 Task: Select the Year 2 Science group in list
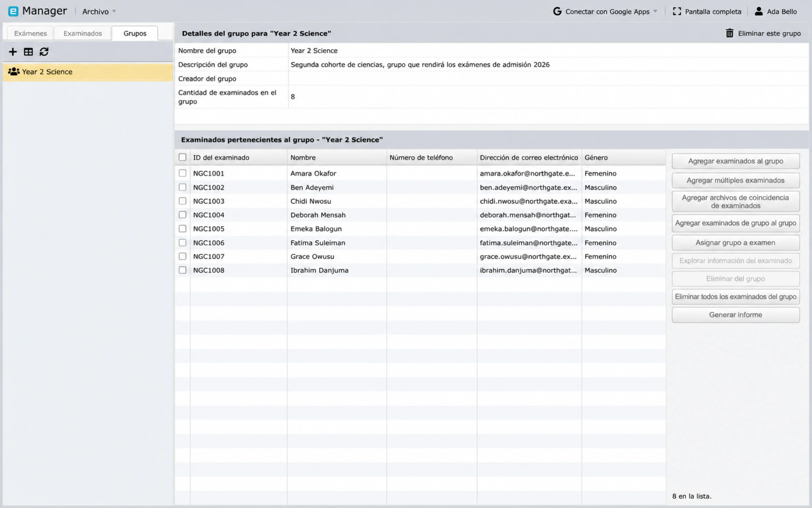click(88, 72)
